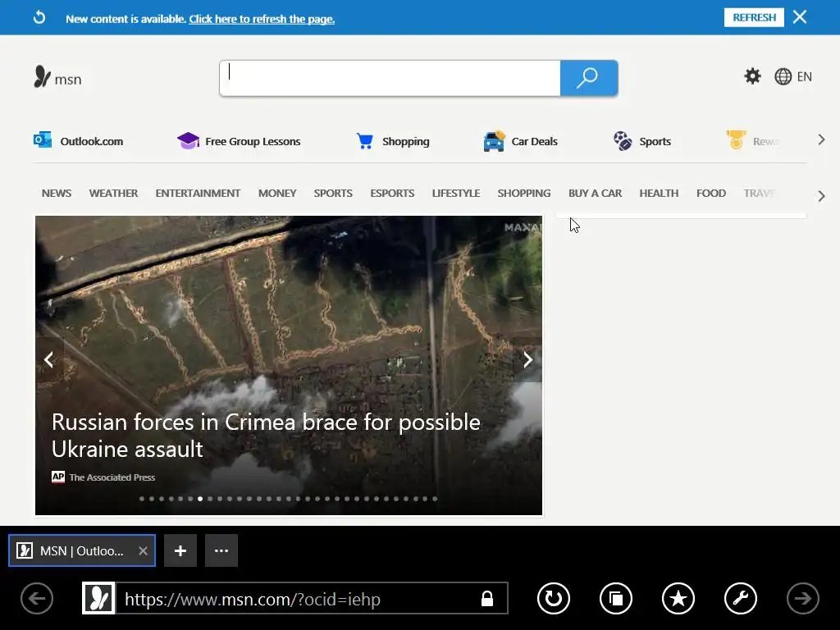
Task: Open the Car Deals shortcut
Action: point(520,141)
